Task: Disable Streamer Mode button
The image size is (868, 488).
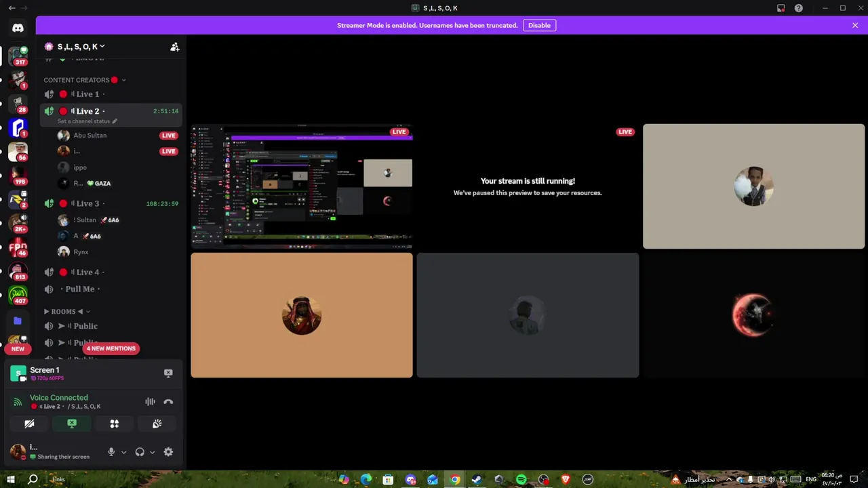Action: coord(539,25)
